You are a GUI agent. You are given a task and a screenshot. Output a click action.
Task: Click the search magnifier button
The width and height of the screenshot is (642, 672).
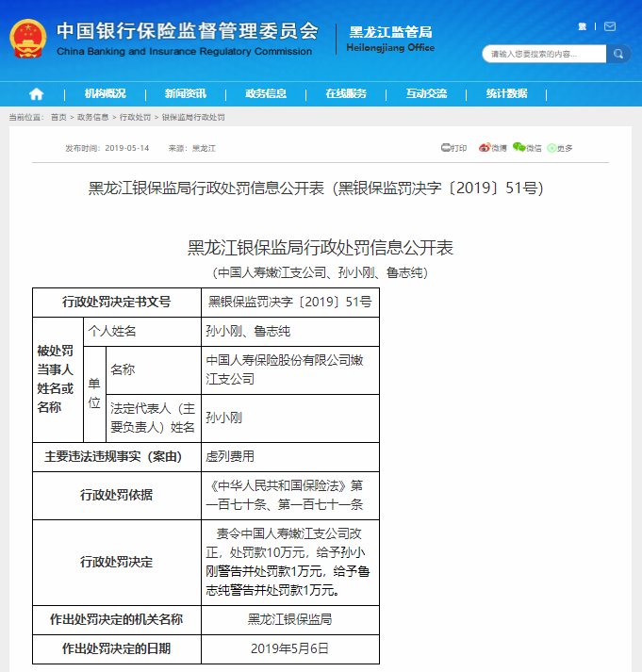618,54
